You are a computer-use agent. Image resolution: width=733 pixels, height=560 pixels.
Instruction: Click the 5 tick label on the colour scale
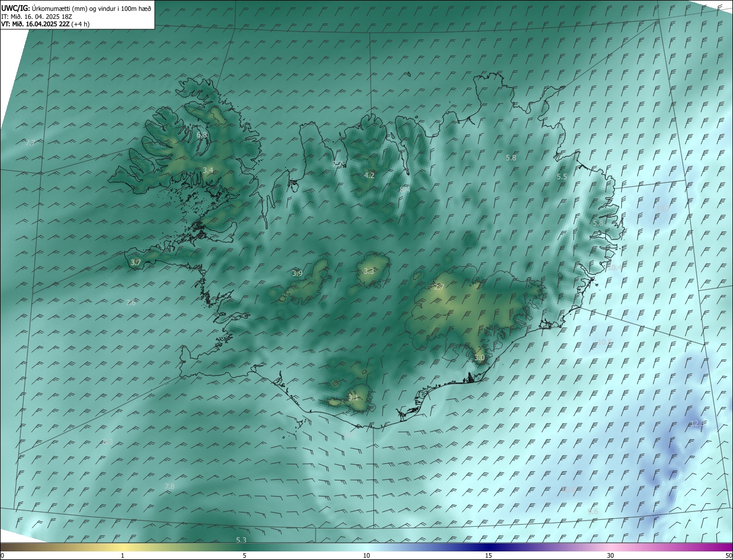point(245,555)
